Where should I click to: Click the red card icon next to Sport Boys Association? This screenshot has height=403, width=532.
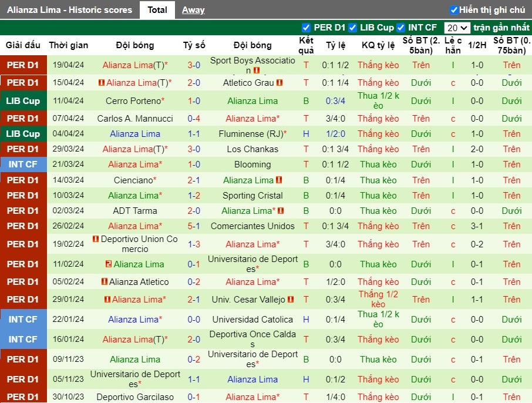pyautogui.click(x=257, y=70)
